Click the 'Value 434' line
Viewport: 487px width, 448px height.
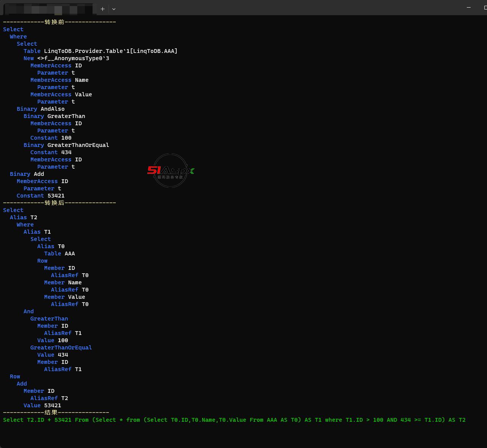[53, 355]
